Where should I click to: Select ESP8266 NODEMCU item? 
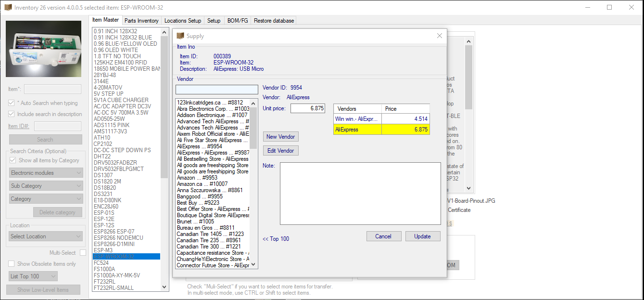point(126,238)
